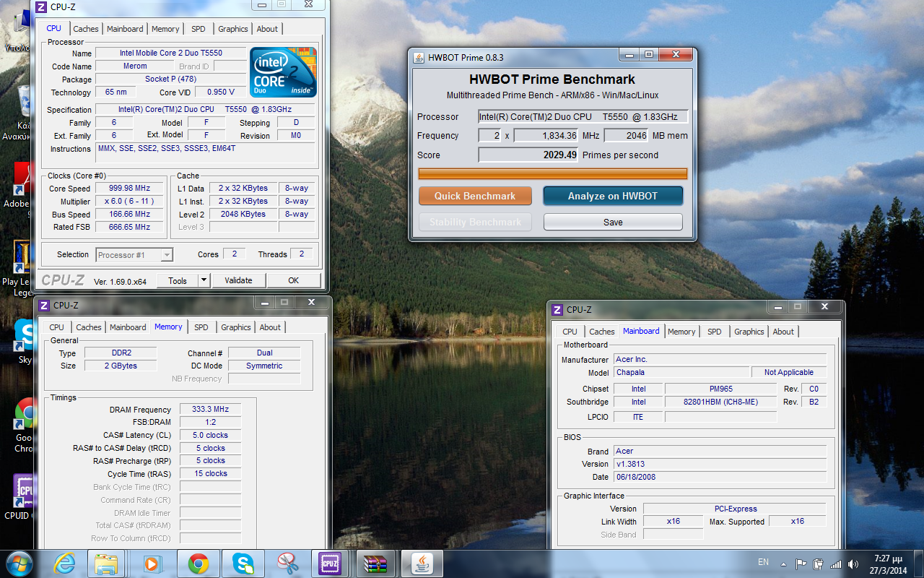Click the power plug tray icon

coord(819,564)
